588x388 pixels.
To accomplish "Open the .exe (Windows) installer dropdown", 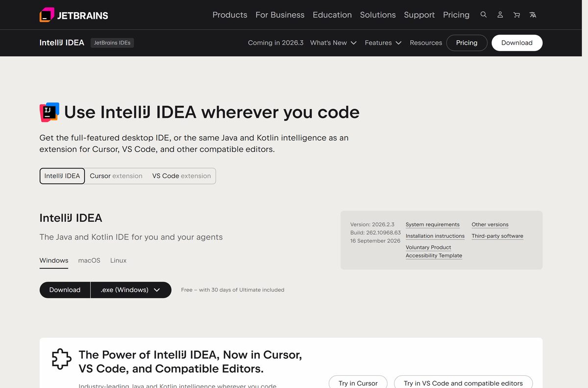I will (131, 290).
